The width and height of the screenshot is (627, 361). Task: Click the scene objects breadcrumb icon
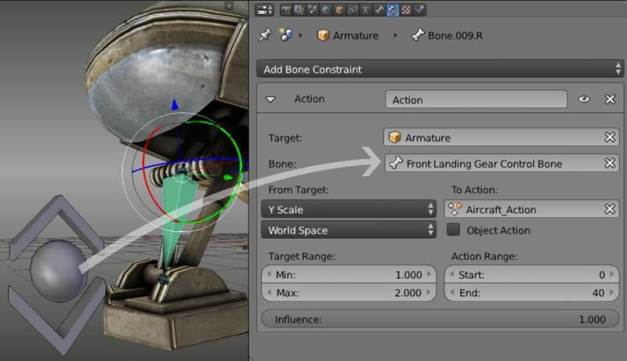286,35
